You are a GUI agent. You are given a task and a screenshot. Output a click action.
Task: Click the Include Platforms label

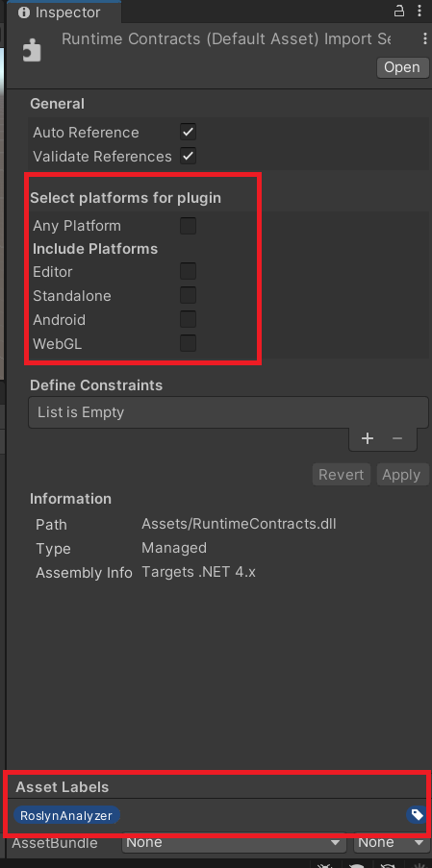coord(95,249)
